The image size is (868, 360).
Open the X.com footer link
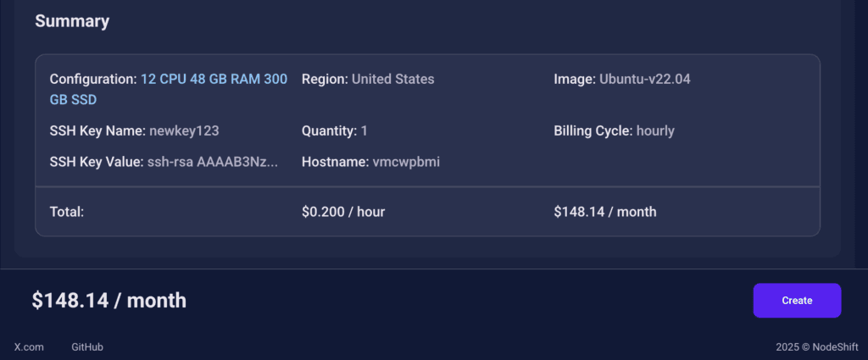click(x=29, y=347)
